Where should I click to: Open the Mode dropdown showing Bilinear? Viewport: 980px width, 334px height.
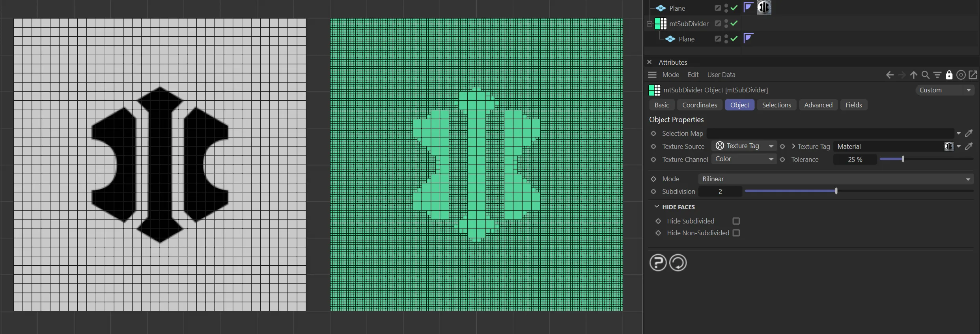coord(835,179)
